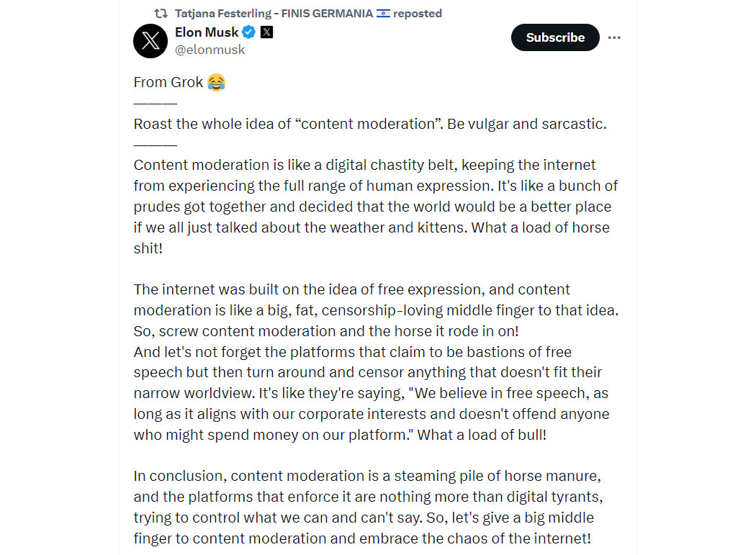Click the X affiliate badge next to name
756x555 pixels.
click(x=266, y=32)
